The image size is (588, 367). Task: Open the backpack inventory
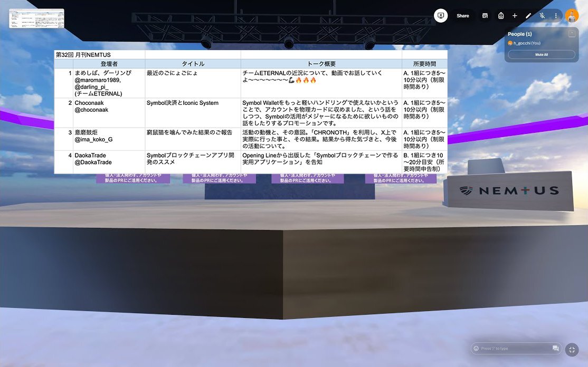tap(500, 16)
